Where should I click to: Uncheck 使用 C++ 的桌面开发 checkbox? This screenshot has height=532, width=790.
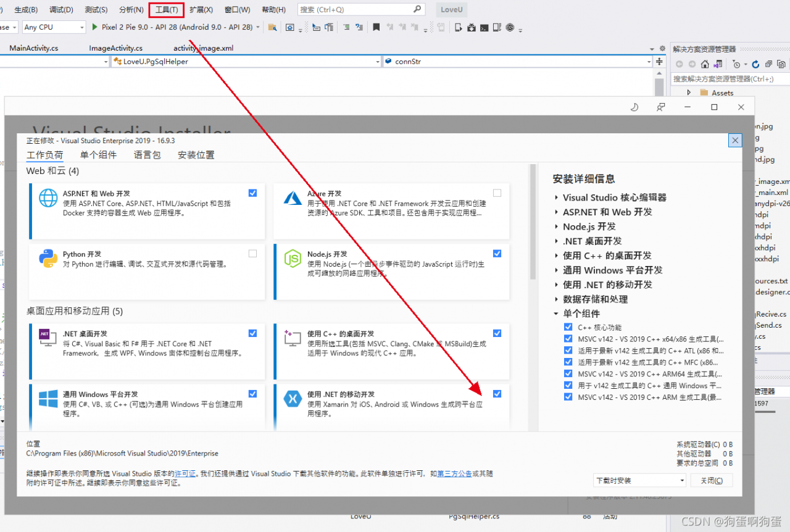click(497, 333)
